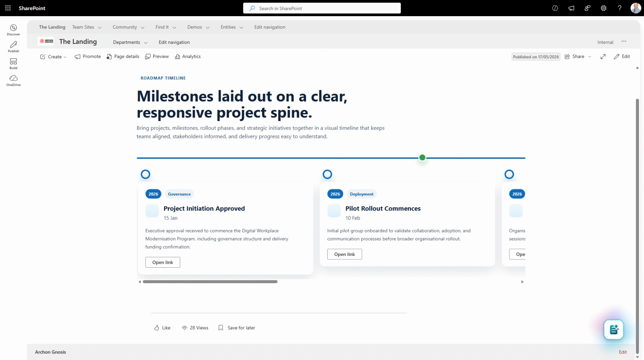Click the SharePoint brand label
644x360 pixels.
32,8
